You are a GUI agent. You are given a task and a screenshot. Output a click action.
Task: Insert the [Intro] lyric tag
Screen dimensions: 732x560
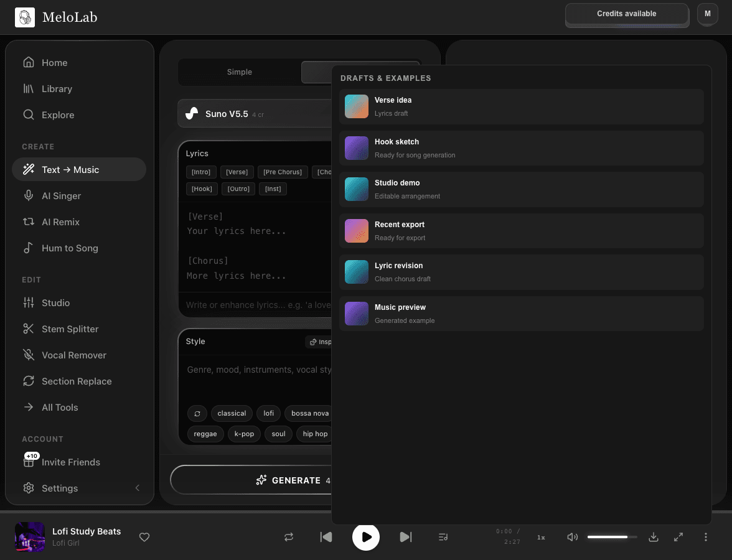(x=201, y=172)
